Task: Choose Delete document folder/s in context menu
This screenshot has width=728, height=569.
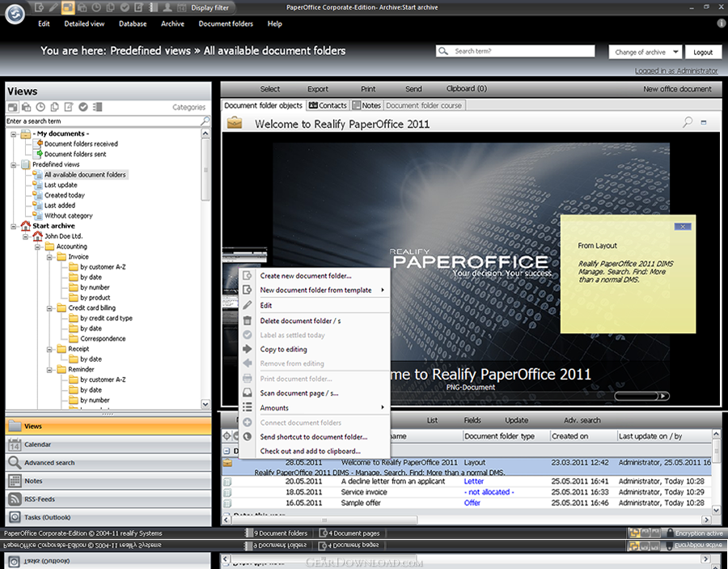Action: pos(315,321)
